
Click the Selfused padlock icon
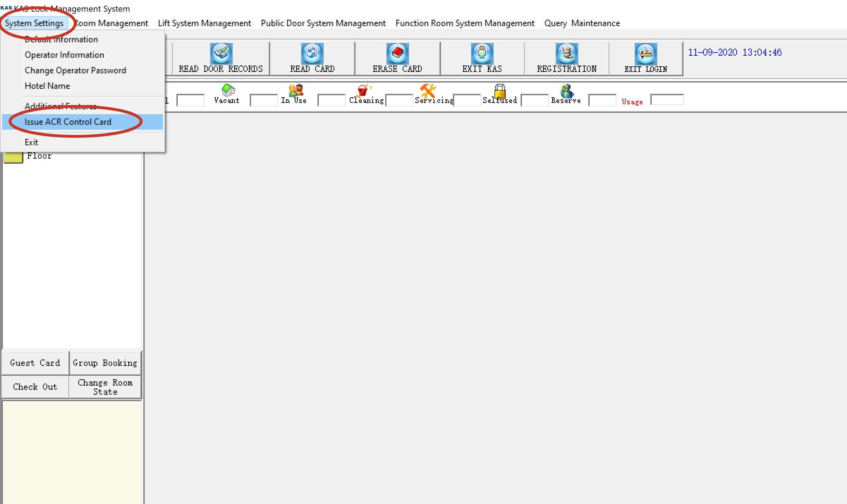(x=500, y=91)
